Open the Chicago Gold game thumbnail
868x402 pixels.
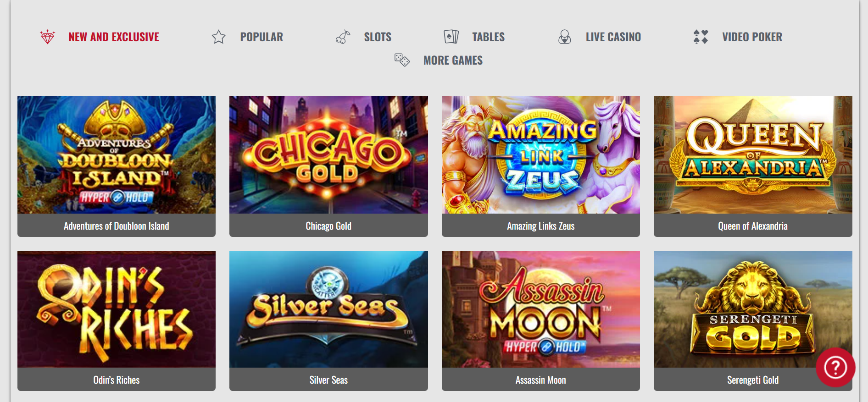tap(328, 155)
